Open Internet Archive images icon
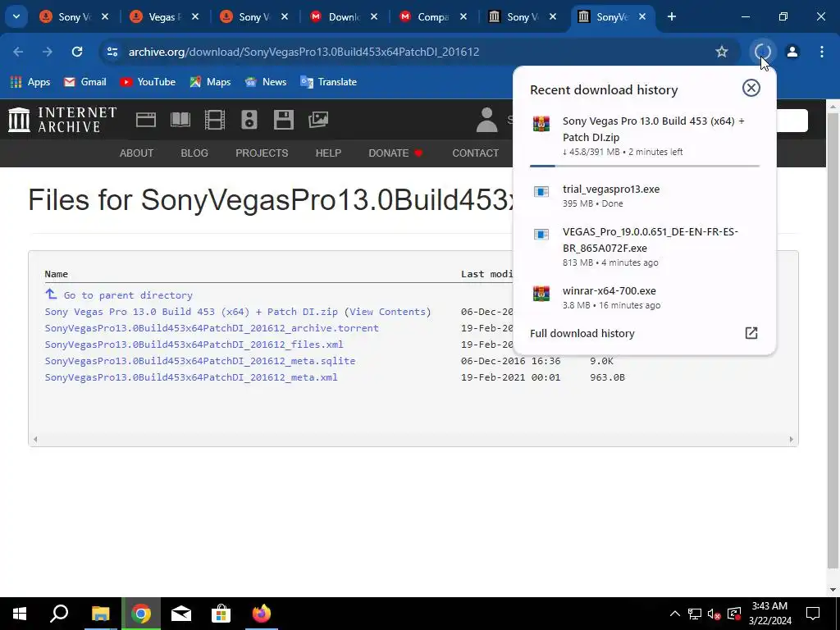Screen dimensions: 840x630 pos(318,120)
